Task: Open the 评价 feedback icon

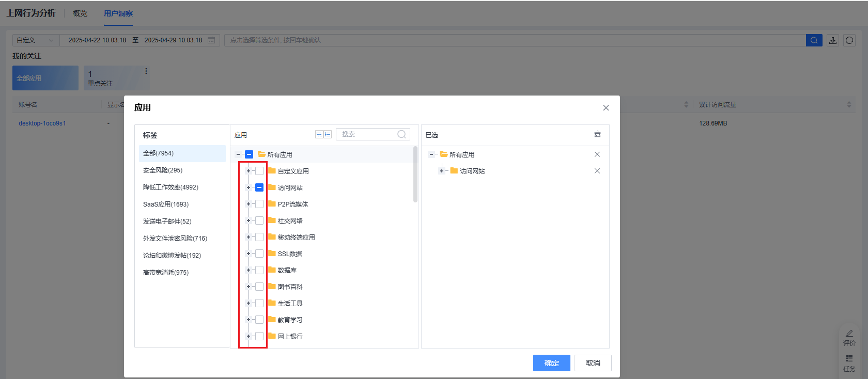Action: pyautogui.click(x=849, y=337)
